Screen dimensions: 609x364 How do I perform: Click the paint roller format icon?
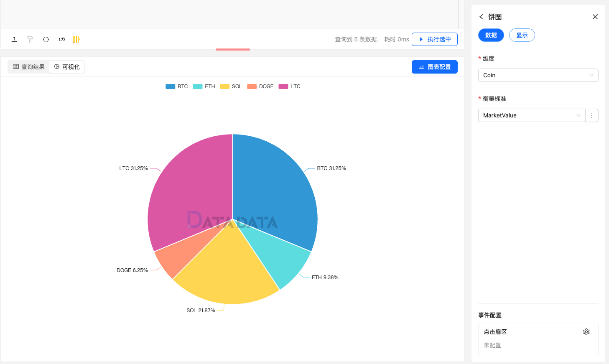30,39
